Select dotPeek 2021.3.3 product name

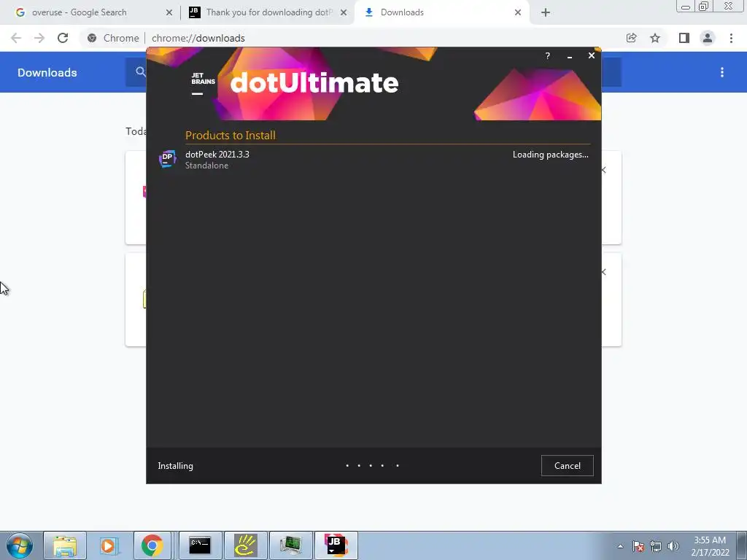tap(217, 155)
